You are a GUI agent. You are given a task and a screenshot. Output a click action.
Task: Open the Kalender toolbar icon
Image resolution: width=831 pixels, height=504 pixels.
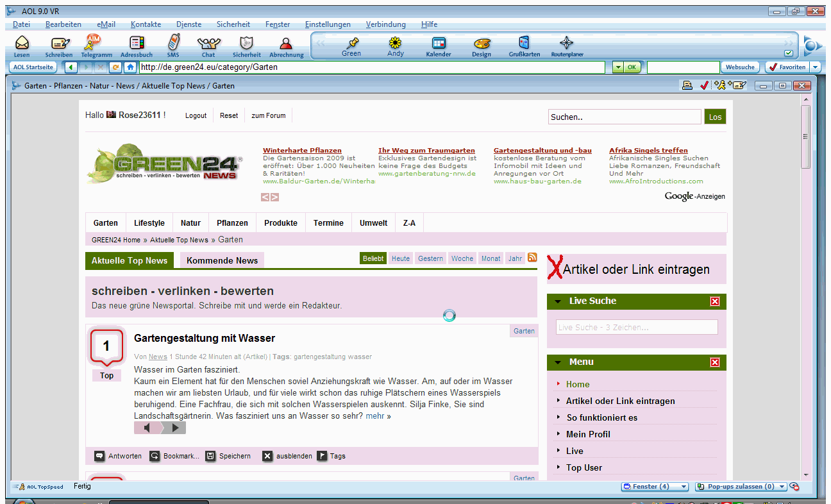(x=439, y=44)
